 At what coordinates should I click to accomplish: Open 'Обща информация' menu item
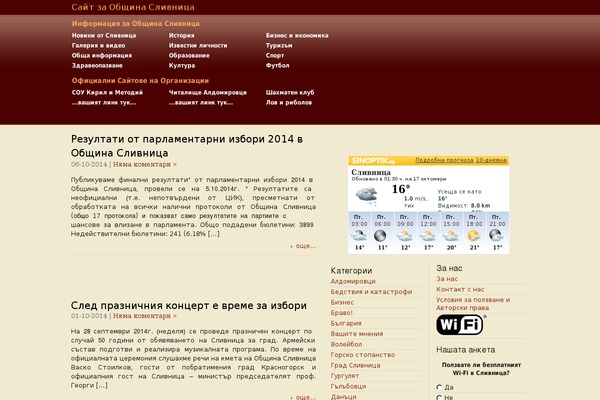click(x=102, y=55)
